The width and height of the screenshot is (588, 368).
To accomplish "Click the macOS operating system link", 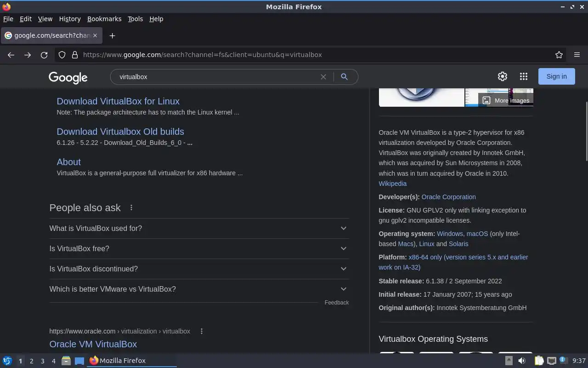I will (477, 234).
